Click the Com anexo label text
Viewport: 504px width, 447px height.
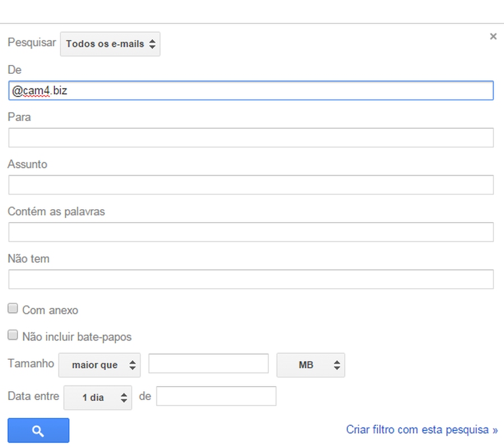50,310
